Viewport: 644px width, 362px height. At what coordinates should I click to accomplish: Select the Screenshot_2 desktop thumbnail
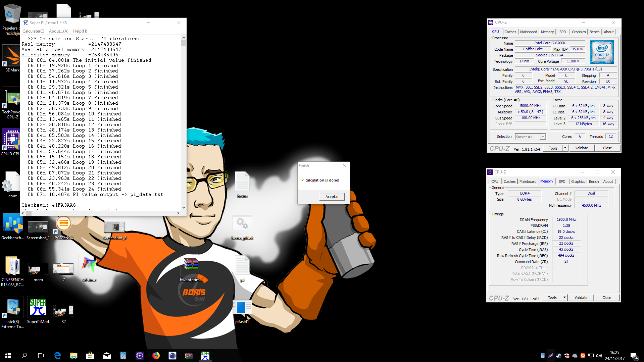38,230
